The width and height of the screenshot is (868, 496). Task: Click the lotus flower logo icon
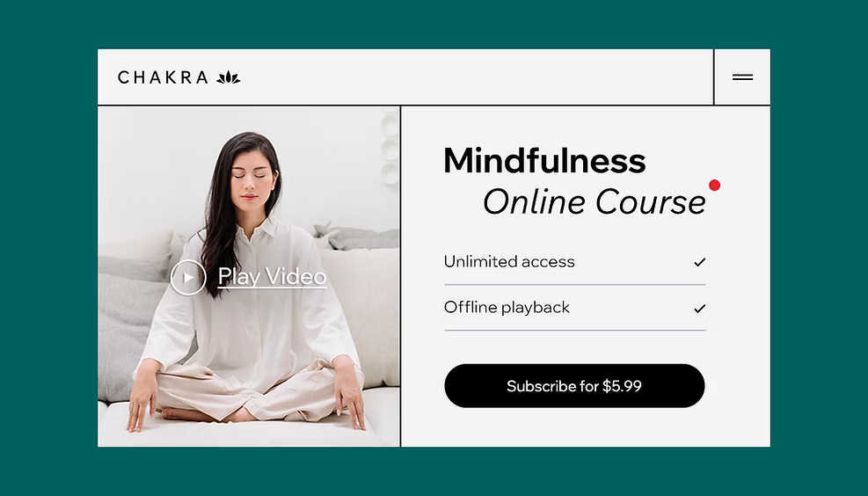pyautogui.click(x=228, y=77)
